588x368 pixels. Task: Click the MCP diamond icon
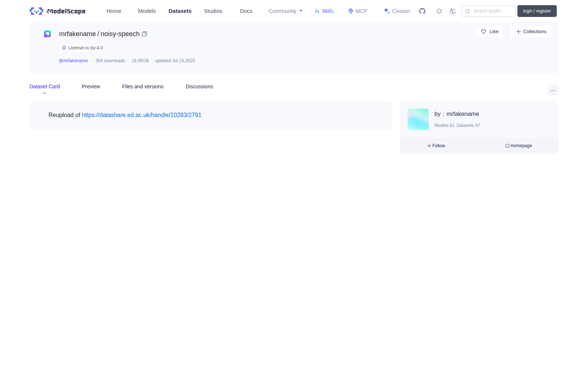point(351,11)
